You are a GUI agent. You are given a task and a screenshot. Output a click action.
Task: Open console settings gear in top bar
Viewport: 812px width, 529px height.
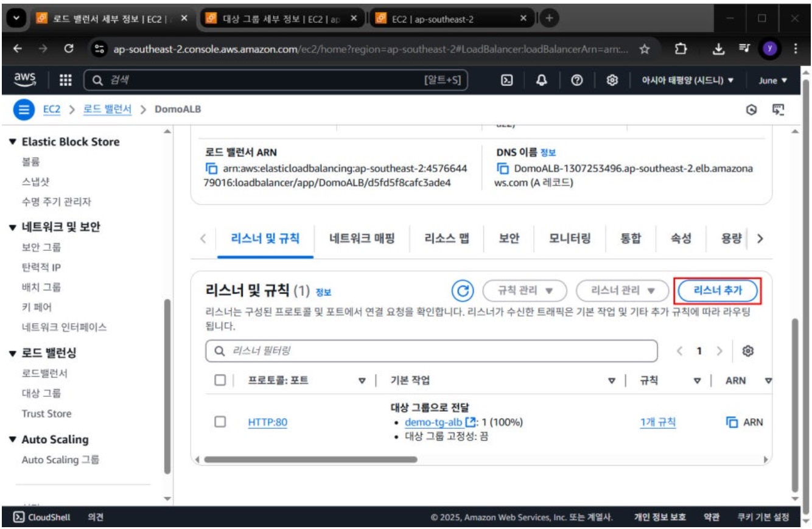click(x=612, y=80)
